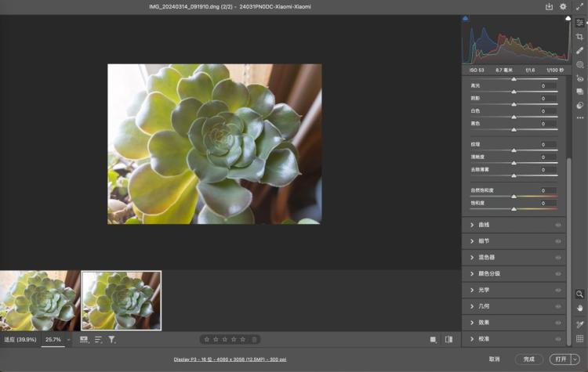
Task: Toggle the eye icon for 光学 panel
Action: (x=559, y=290)
